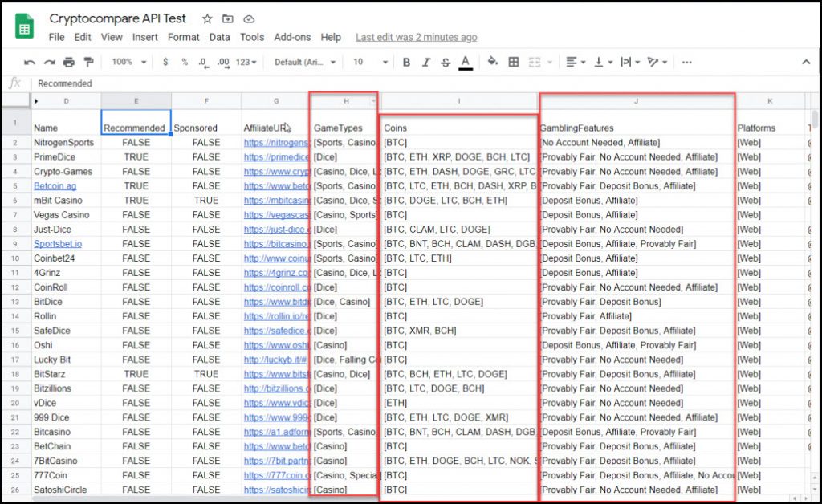
Task: Apply bold formatting
Action: 406,63
